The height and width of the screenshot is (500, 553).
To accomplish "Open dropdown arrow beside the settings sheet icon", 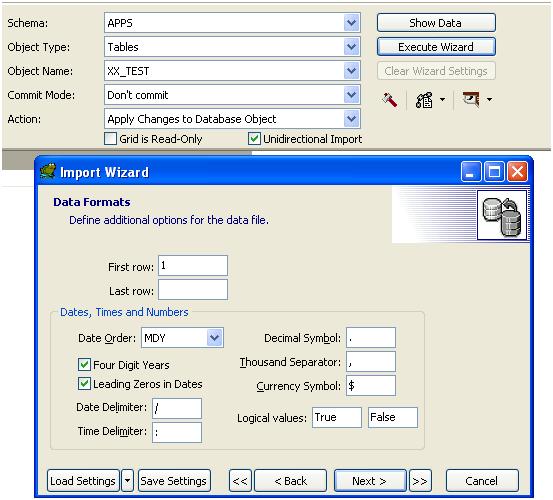I will pos(442,100).
